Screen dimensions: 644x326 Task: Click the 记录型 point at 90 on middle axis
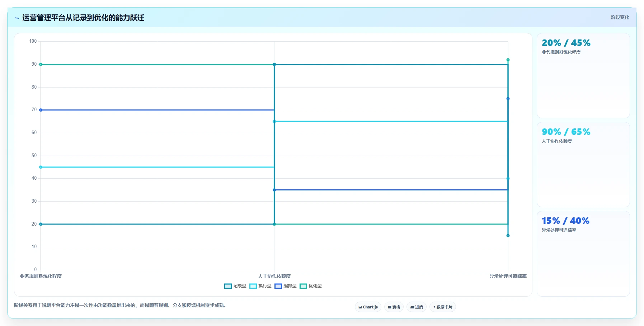click(274, 65)
